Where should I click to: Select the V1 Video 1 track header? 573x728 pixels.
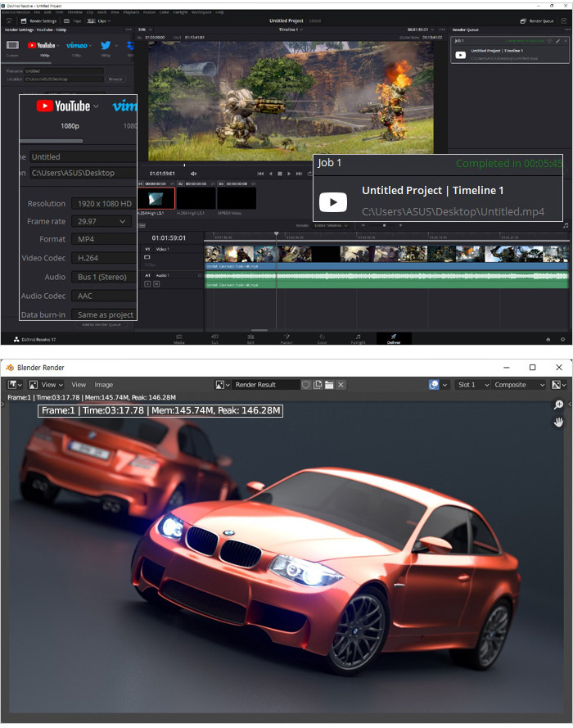(x=171, y=257)
